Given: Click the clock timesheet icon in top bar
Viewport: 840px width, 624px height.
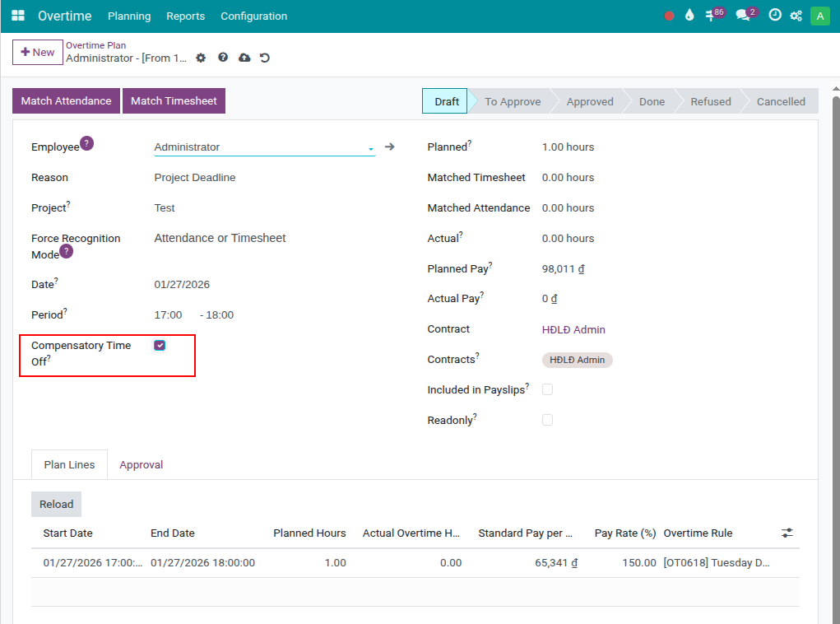Looking at the screenshot, I should pyautogui.click(x=774, y=15).
